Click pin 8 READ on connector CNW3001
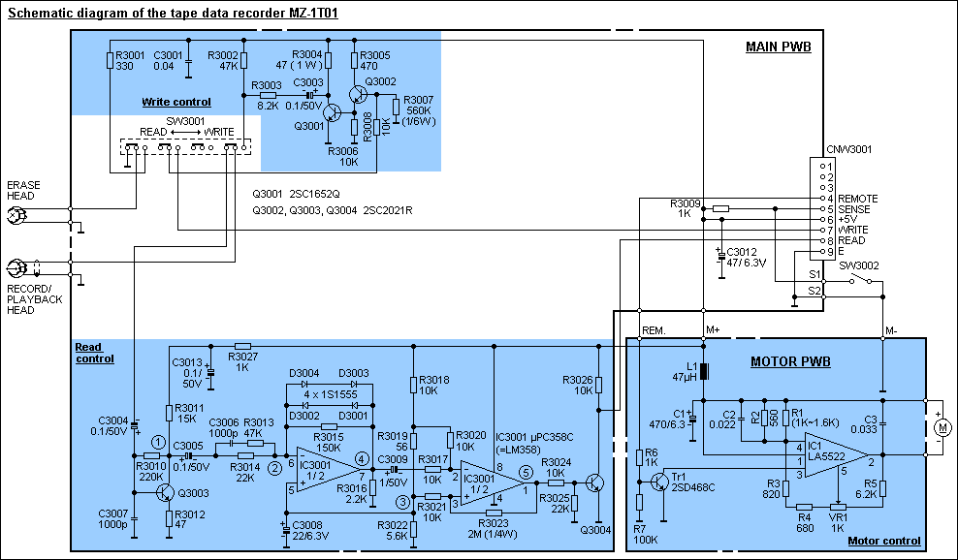The image size is (958, 560). 825,239
